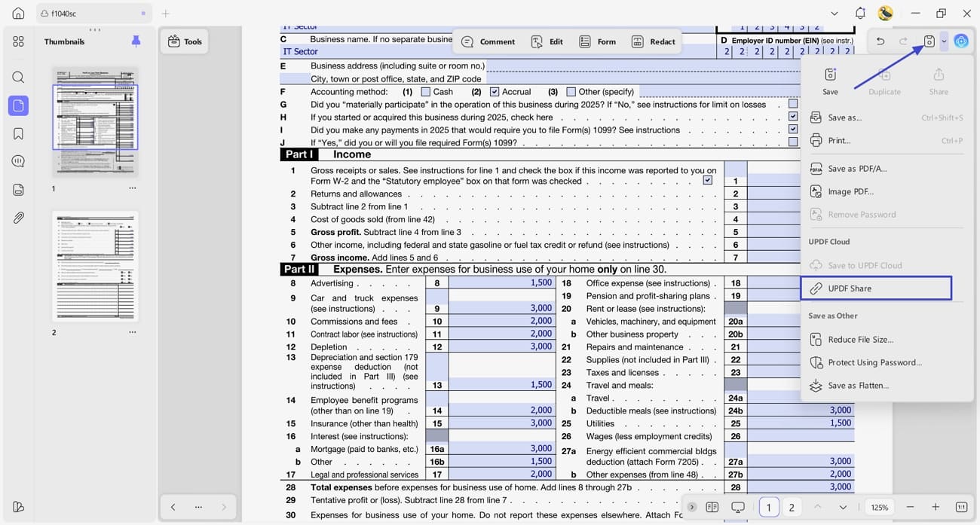Click the bottom-left sidebar panel icon
Viewport: 980px width, 525px height.
[x=18, y=507]
